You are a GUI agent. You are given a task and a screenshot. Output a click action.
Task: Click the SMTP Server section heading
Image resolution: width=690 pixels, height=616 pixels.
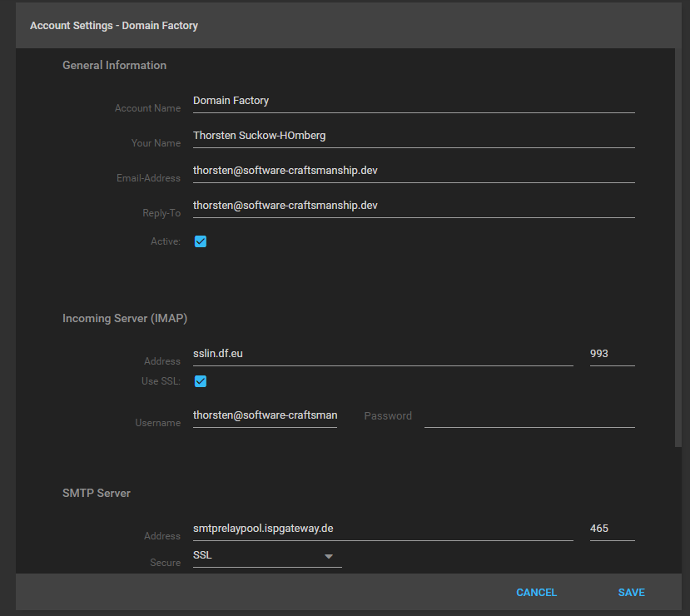pos(97,494)
